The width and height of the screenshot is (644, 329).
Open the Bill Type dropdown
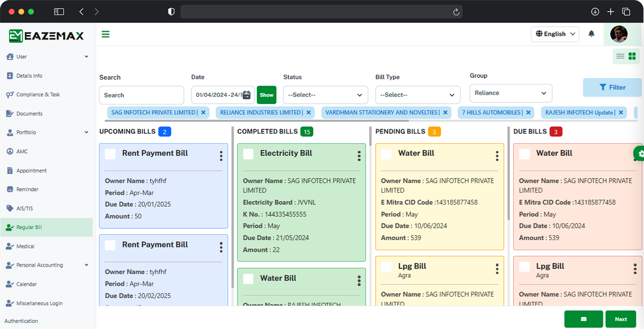coord(417,95)
